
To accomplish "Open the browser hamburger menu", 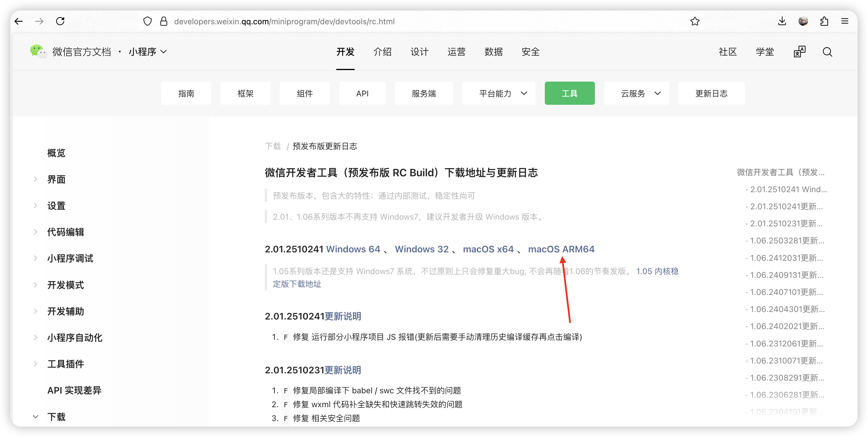I will click(845, 21).
